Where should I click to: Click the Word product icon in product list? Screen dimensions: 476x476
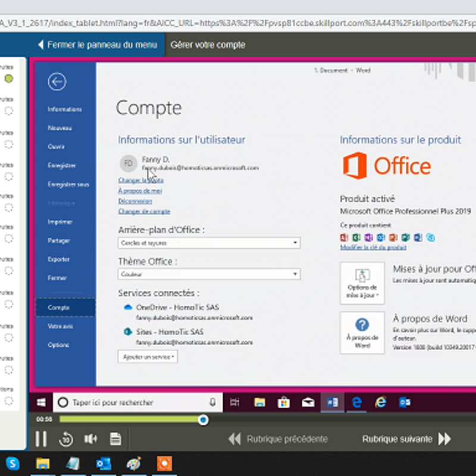click(x=418, y=237)
